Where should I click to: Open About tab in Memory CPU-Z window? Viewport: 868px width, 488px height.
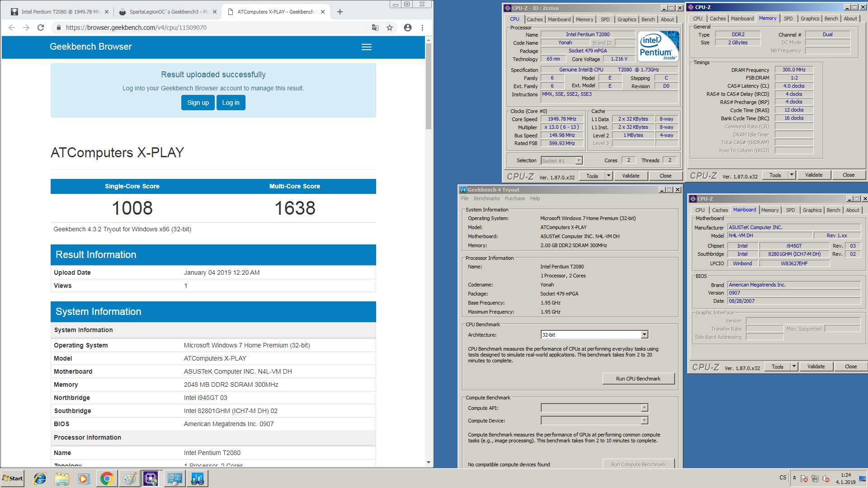click(850, 19)
